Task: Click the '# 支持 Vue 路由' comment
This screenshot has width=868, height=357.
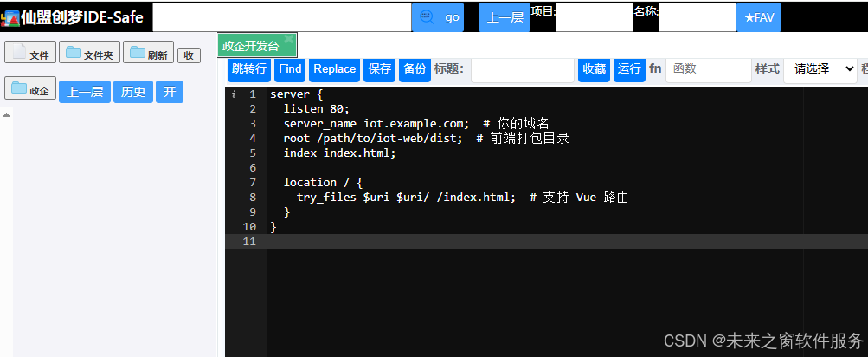Action: (x=579, y=198)
